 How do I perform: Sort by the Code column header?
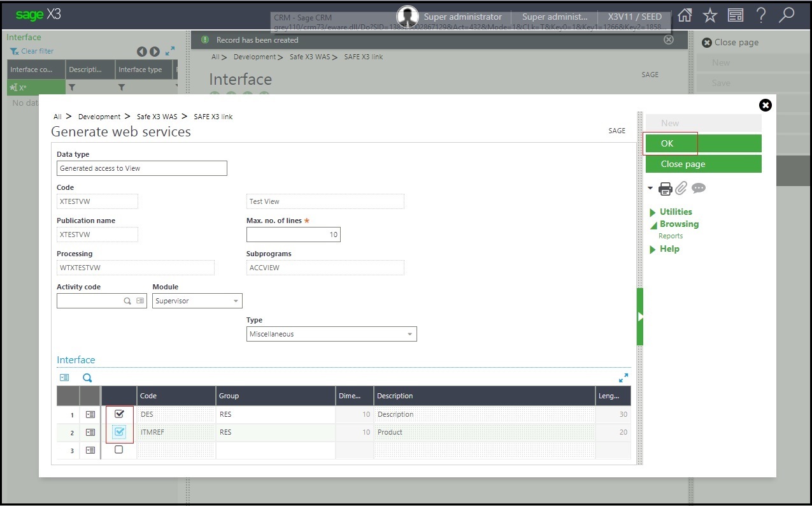point(176,396)
